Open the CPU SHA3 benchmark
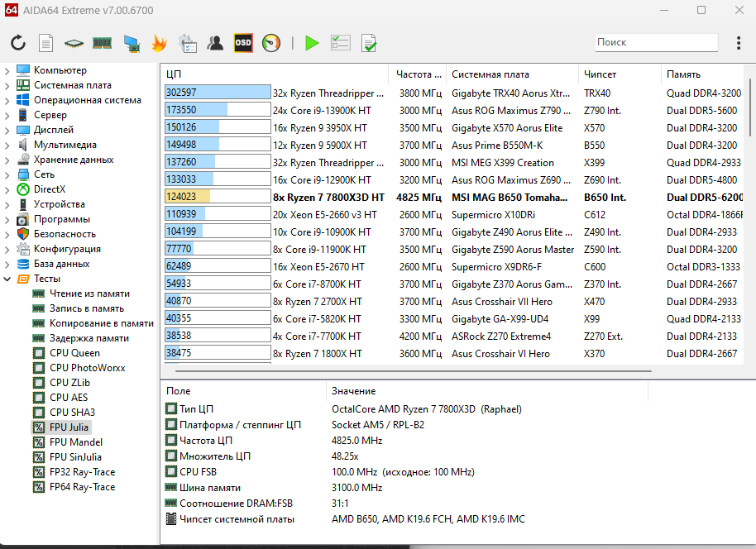Image resolution: width=756 pixels, height=549 pixels. pos(72,413)
